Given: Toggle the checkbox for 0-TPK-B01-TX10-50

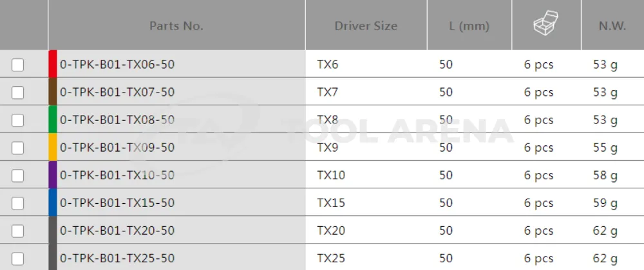Looking at the screenshot, I should coord(18,175).
